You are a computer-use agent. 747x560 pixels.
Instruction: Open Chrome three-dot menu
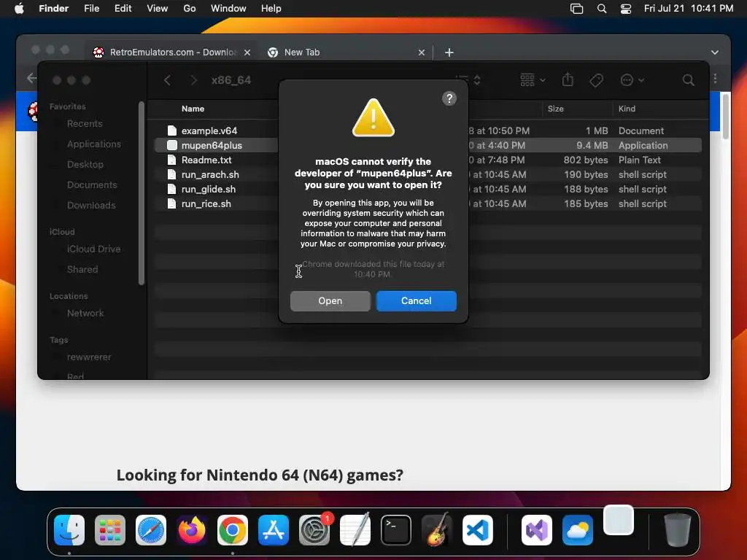click(715, 79)
